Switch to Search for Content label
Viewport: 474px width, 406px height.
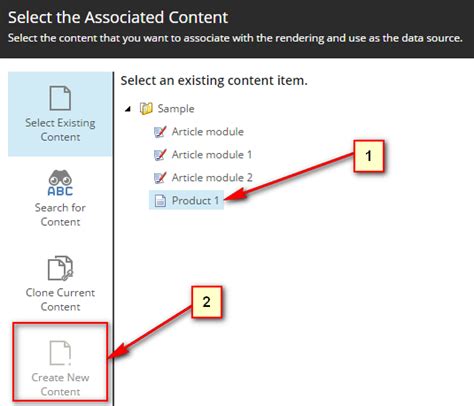tap(60, 215)
